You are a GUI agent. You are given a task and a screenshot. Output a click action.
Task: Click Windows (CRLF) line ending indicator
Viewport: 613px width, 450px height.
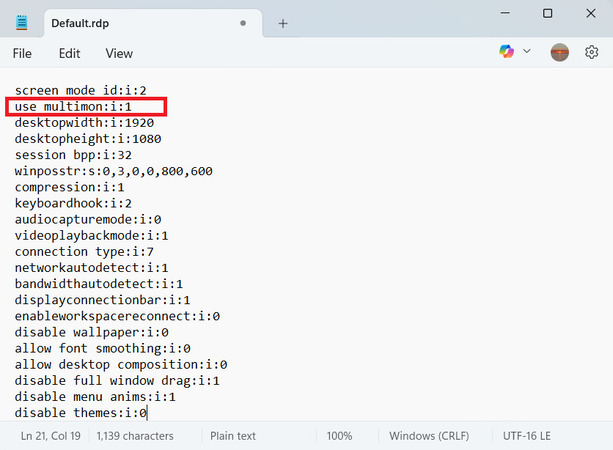click(429, 436)
